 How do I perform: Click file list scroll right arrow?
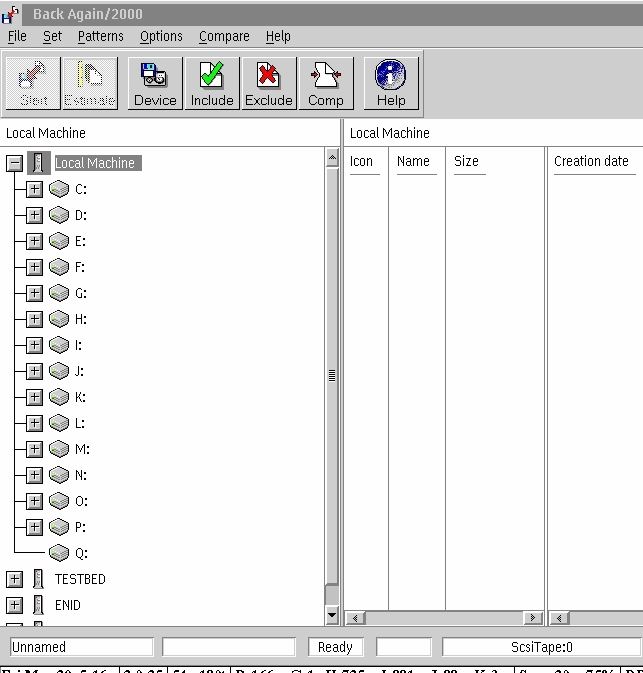533,618
